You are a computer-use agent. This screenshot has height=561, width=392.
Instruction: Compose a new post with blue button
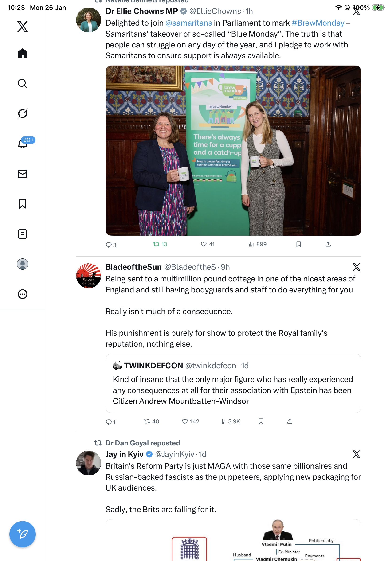point(23,534)
